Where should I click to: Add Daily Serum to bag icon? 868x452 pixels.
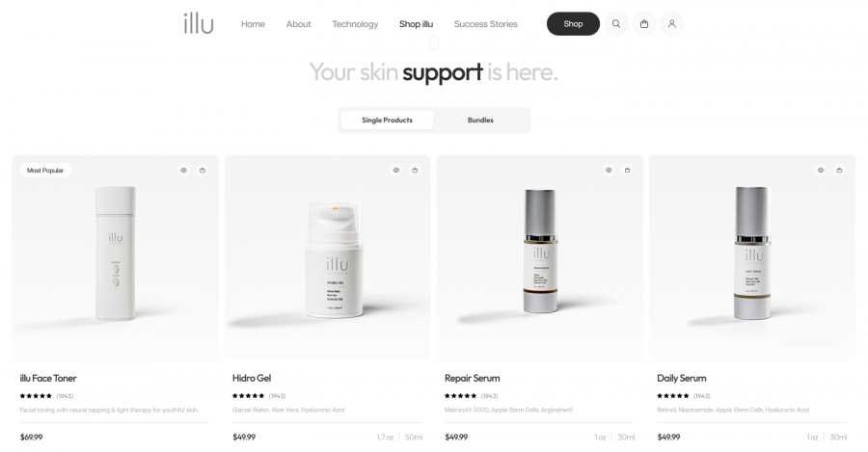pos(839,171)
